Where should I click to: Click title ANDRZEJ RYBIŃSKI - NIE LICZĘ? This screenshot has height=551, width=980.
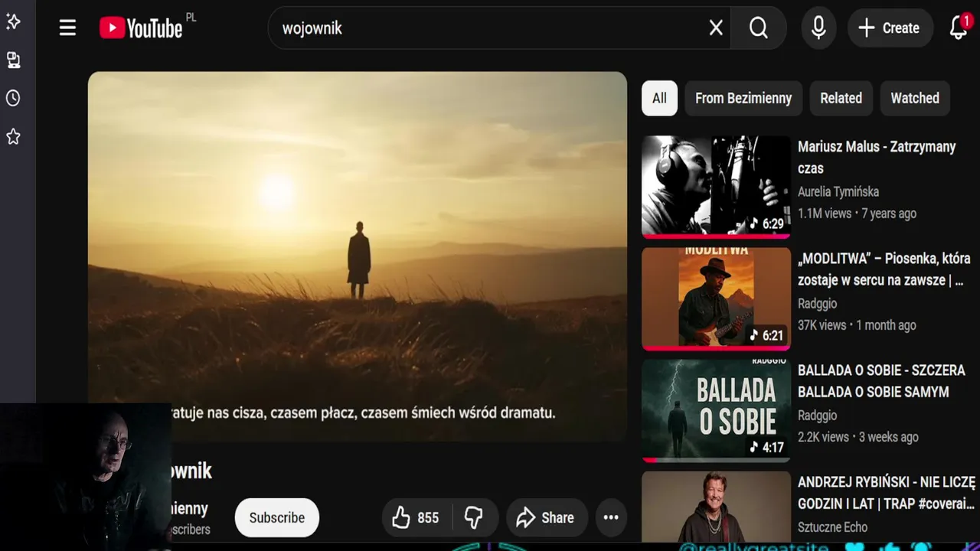point(887,493)
